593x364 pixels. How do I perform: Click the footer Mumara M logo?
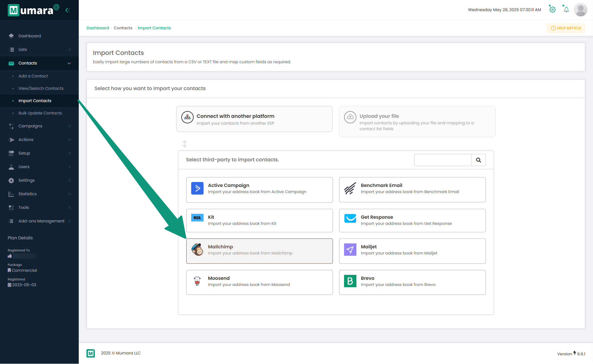point(91,354)
